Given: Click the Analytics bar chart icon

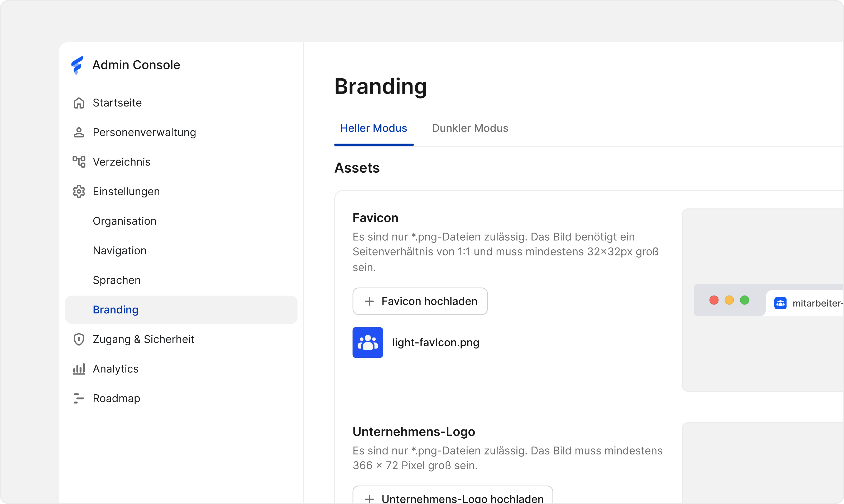Looking at the screenshot, I should (x=79, y=369).
